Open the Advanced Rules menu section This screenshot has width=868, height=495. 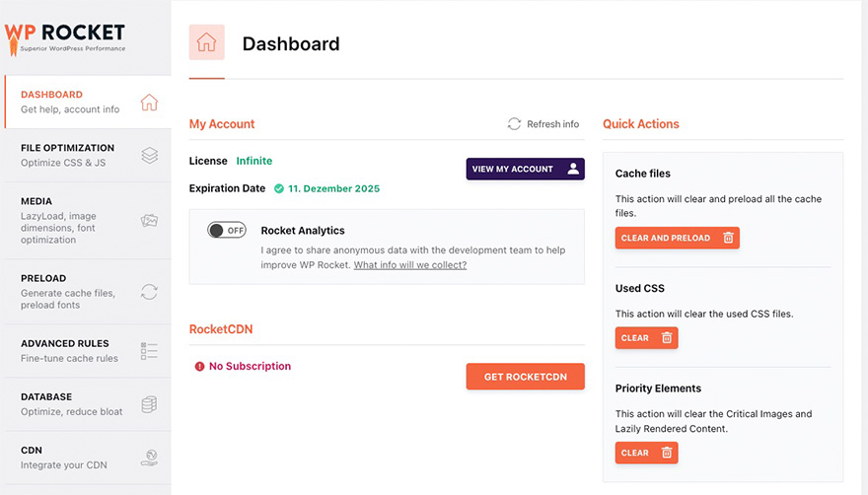[65, 350]
